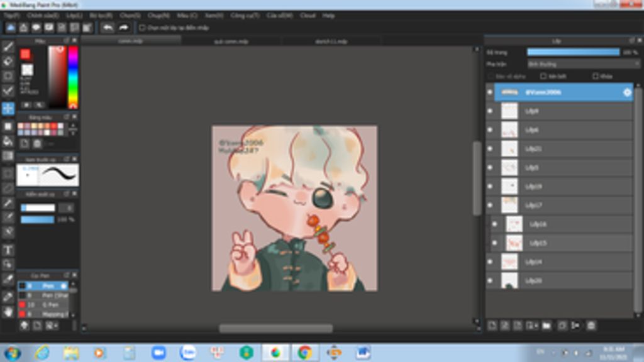The image size is (644, 362).
Task: Click the Redo arrow in top toolbar
Action: pyautogui.click(x=124, y=28)
